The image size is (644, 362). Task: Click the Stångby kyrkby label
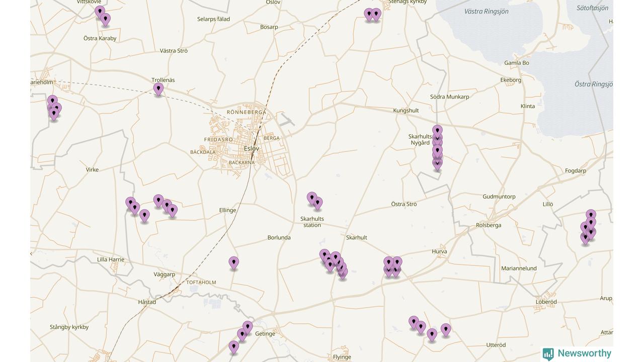(x=69, y=327)
